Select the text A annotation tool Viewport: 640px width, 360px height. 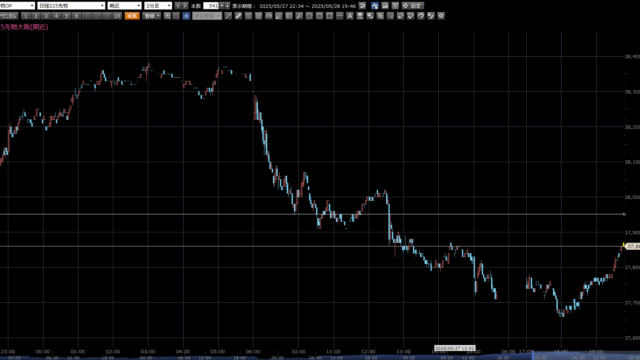click(x=350, y=16)
